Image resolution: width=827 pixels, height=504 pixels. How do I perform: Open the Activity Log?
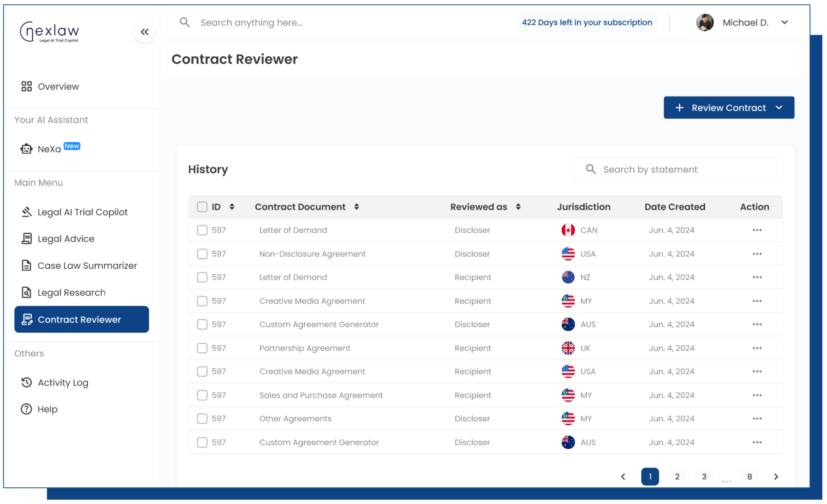[55, 383]
